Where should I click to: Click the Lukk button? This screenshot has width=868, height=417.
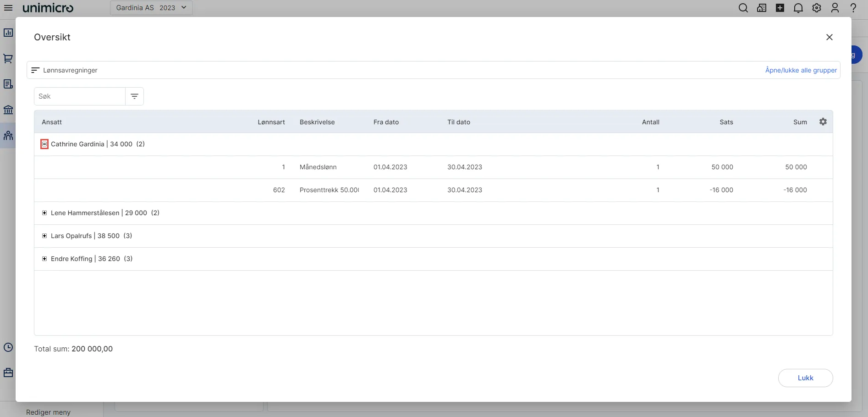[x=805, y=378]
